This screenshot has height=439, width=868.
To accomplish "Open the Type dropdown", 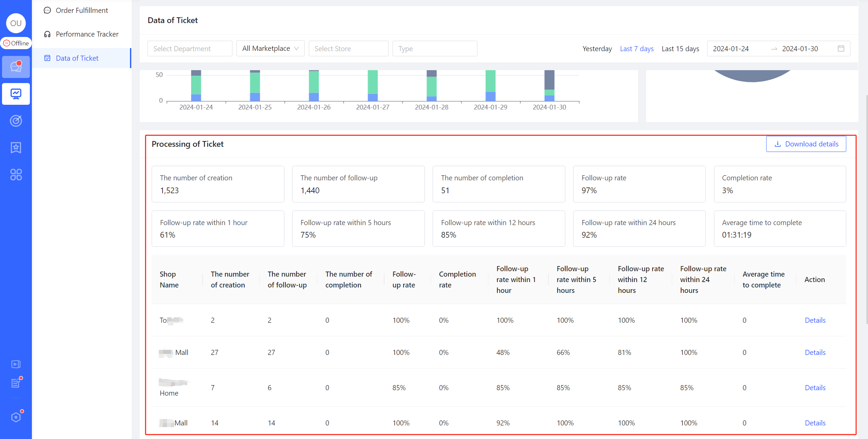I will 435,48.
